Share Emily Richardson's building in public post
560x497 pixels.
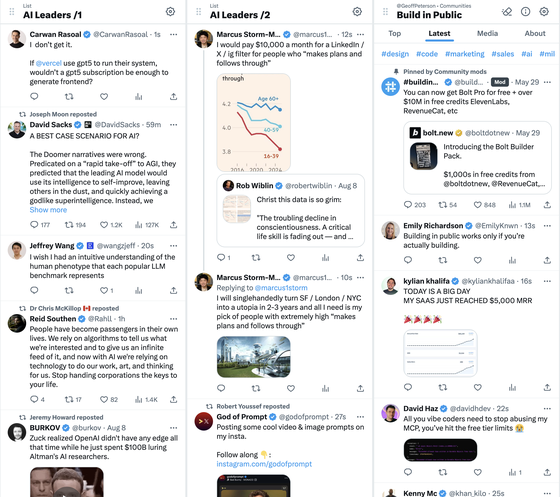coord(547,260)
